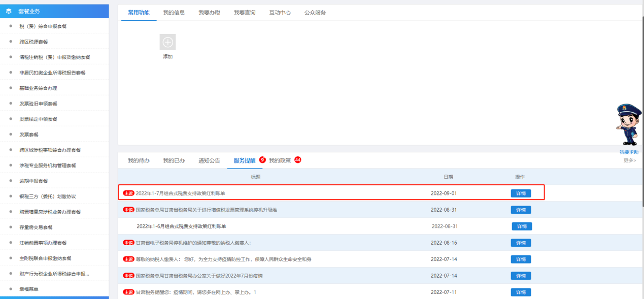The height and width of the screenshot is (299, 644).
Task: Switch to the 通知公告 tab
Action: (x=209, y=160)
